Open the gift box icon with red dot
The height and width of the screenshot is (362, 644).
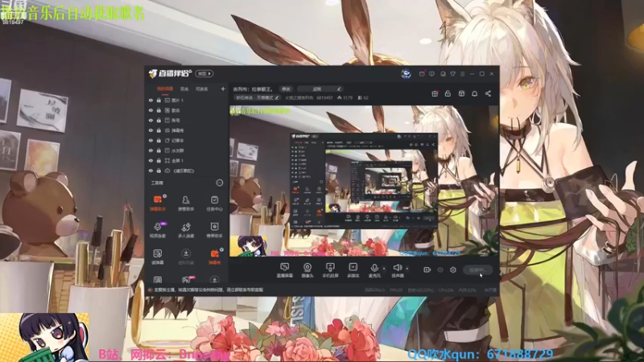435,93
